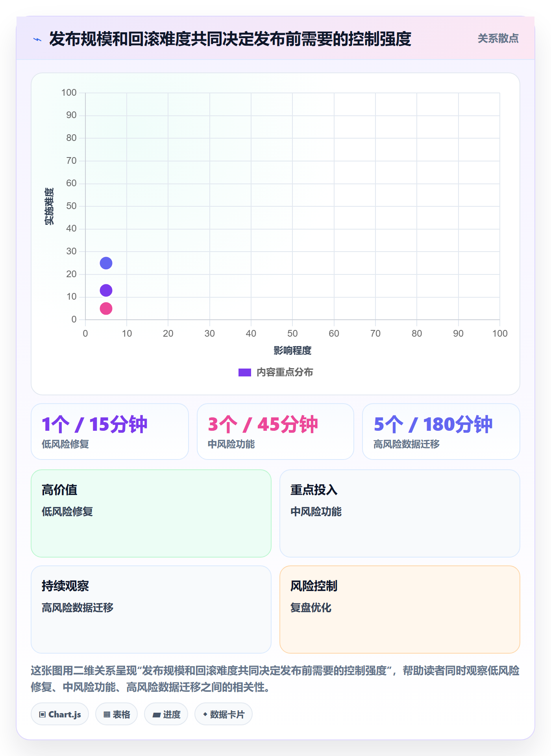Select the 3个 / 45分钟 data card
This screenshot has height=756, width=551.
(x=275, y=432)
